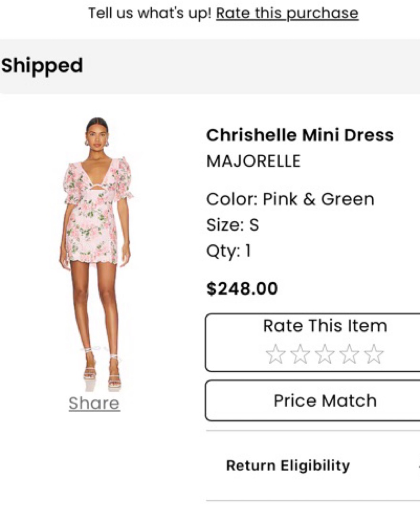Click the Rate This Item label

[325, 326]
